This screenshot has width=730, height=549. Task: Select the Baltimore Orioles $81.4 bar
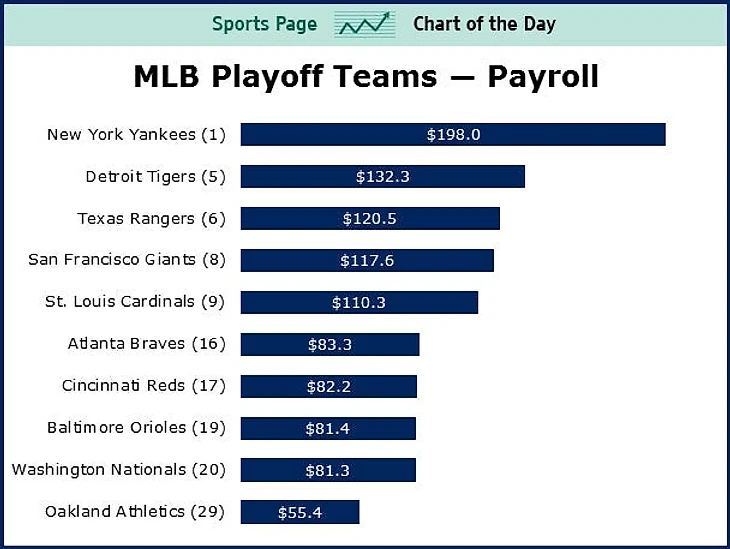pyautogui.click(x=328, y=428)
